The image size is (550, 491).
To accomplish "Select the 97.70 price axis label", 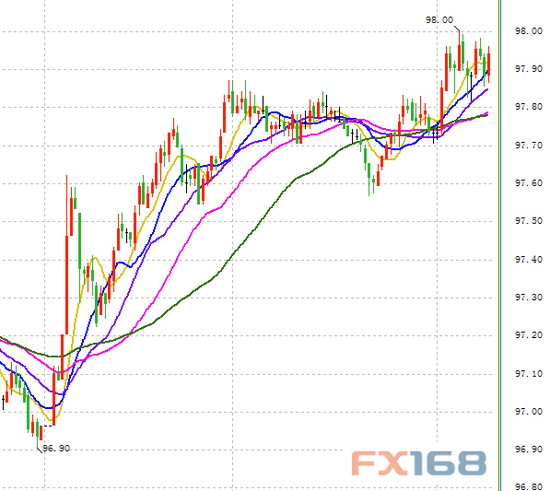I will click(x=528, y=145).
